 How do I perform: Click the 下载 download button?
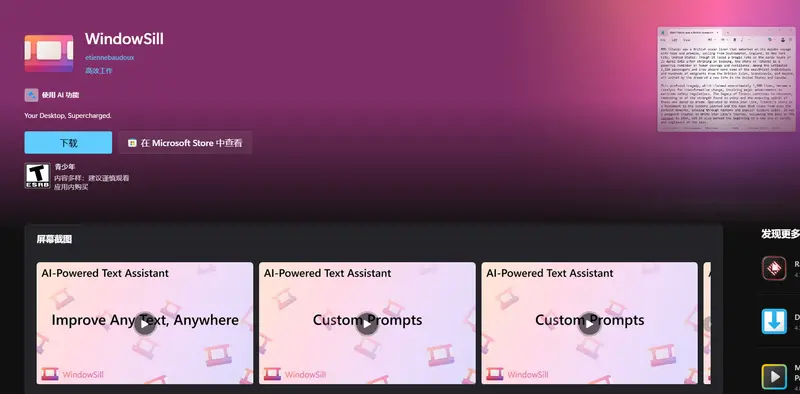68,142
